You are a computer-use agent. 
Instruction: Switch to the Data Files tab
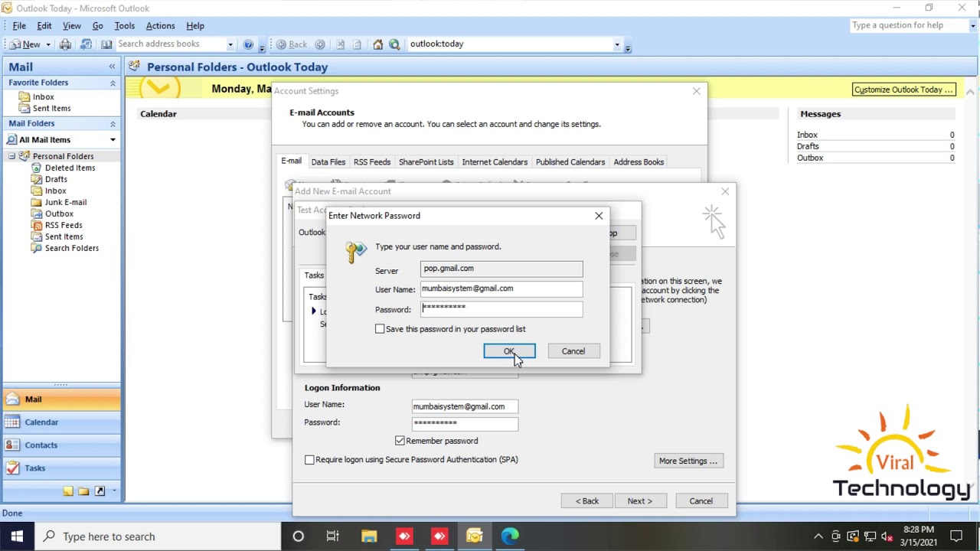328,162
